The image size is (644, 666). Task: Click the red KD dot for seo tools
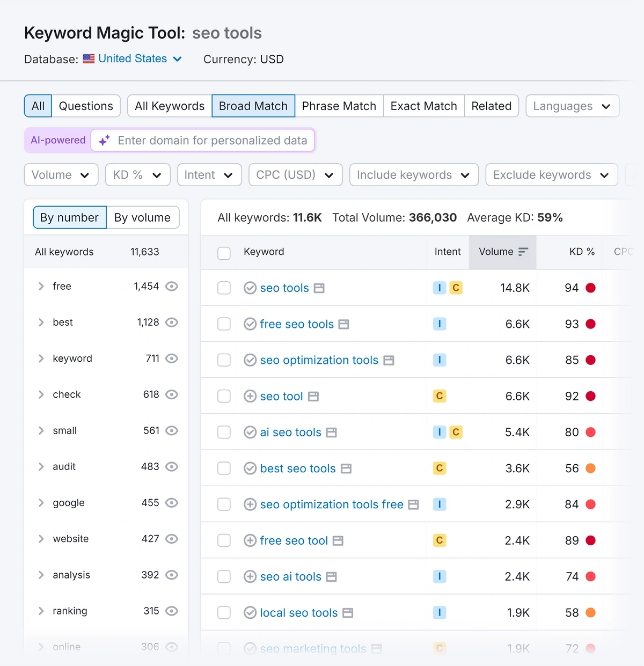coord(591,288)
